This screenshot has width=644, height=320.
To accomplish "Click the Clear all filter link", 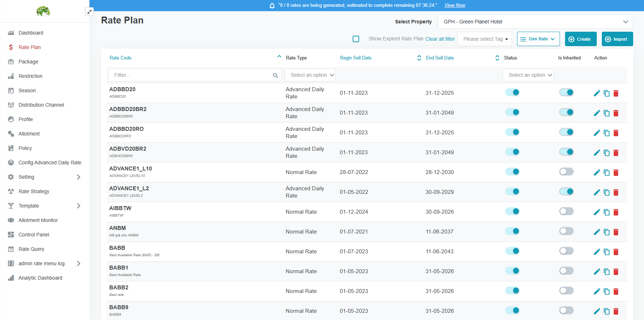I will tap(440, 39).
